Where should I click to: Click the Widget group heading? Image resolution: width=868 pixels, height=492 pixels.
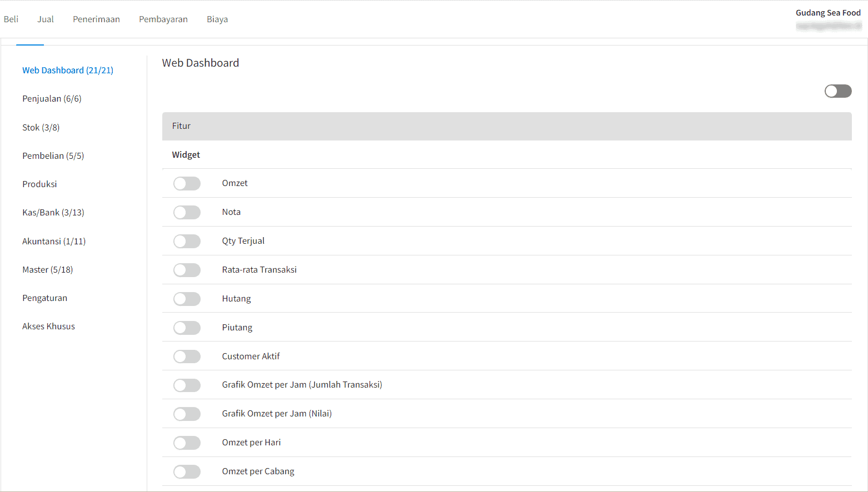[x=186, y=155]
